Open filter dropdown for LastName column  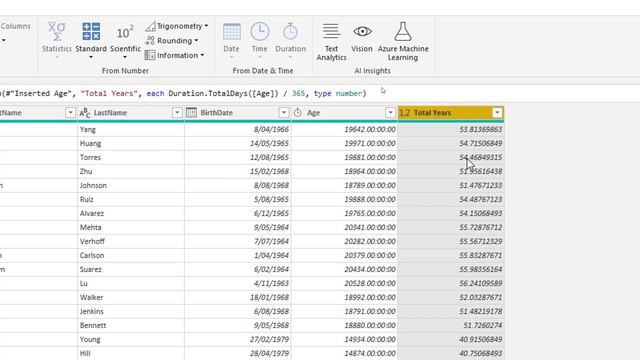pos(177,113)
